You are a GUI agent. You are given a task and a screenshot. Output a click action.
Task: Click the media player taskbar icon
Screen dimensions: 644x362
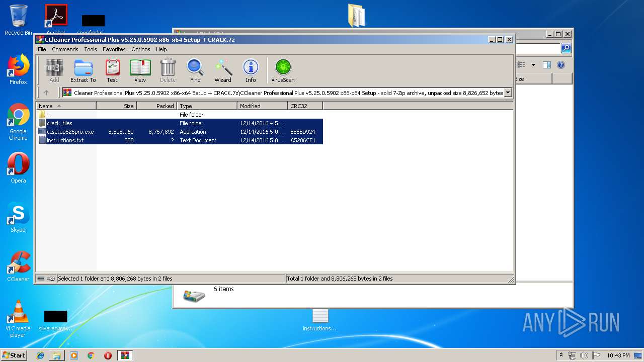pyautogui.click(x=74, y=355)
